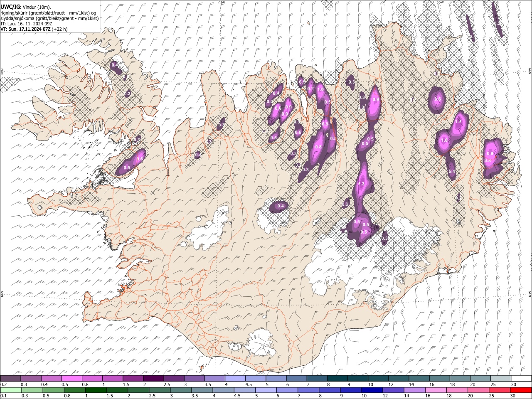Click the initial time 'IT: Lau. 16. 11. 2024 09Z'
Screen dimensions: 532x399
pos(26,24)
